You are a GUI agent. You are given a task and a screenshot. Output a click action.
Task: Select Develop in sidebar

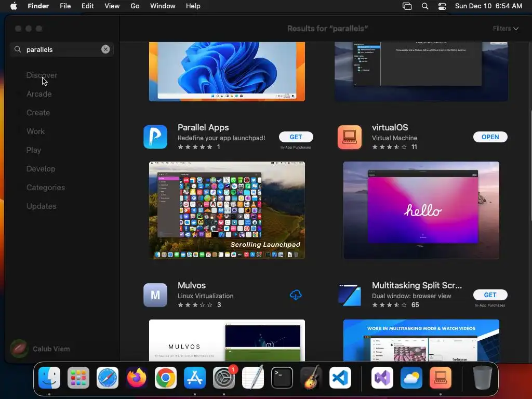point(41,169)
